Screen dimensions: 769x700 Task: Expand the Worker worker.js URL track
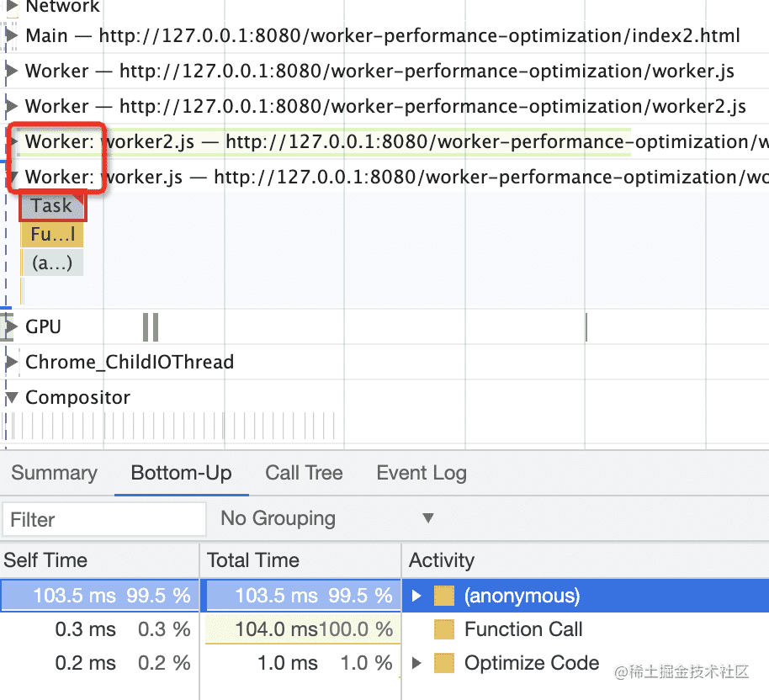coord(11,72)
